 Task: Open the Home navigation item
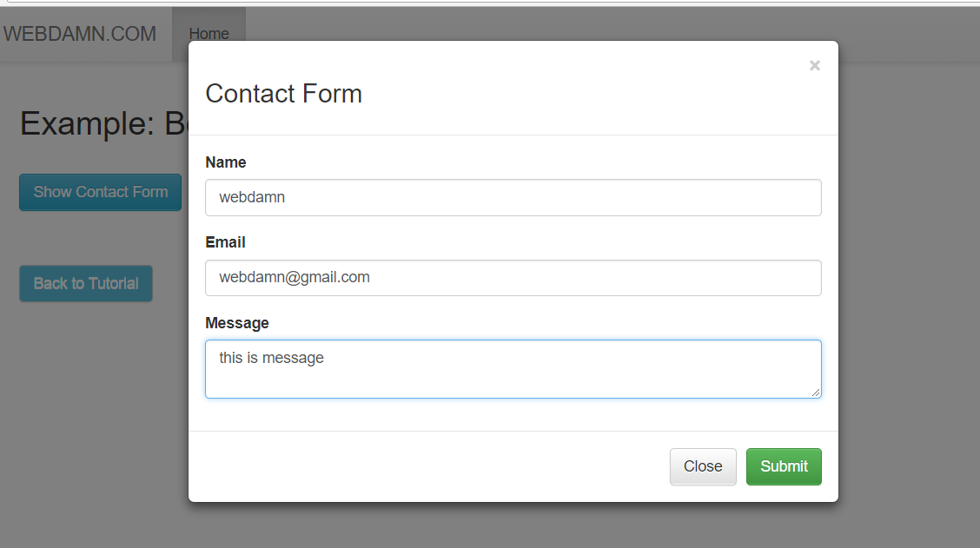209,34
